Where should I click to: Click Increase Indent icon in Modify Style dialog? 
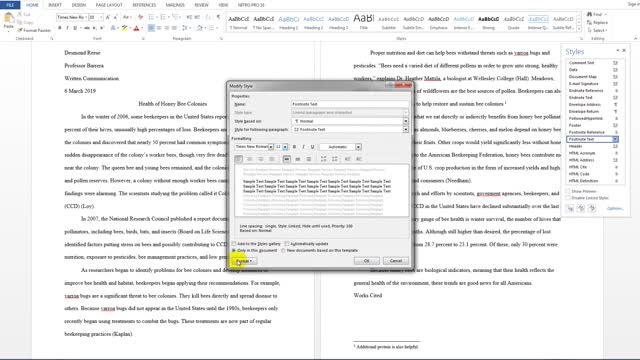[x=359, y=159]
